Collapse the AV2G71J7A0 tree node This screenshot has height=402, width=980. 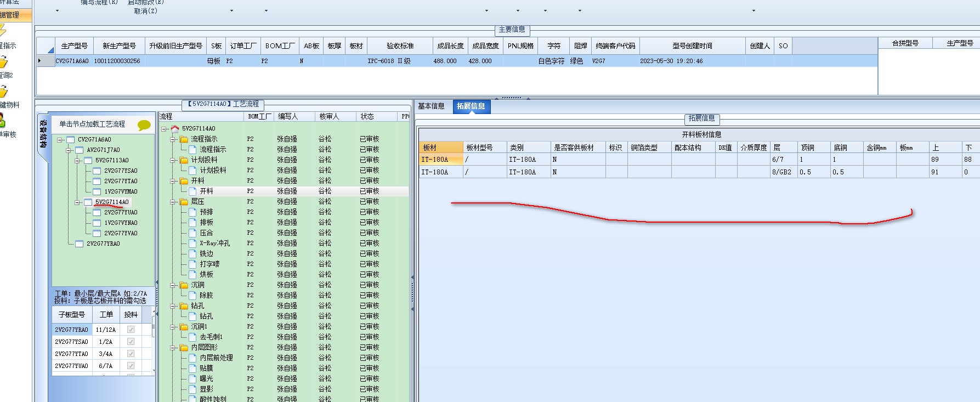(69, 150)
